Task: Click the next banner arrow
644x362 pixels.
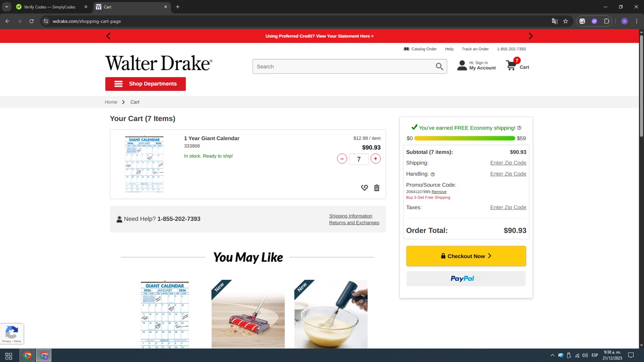Action: 530,36
